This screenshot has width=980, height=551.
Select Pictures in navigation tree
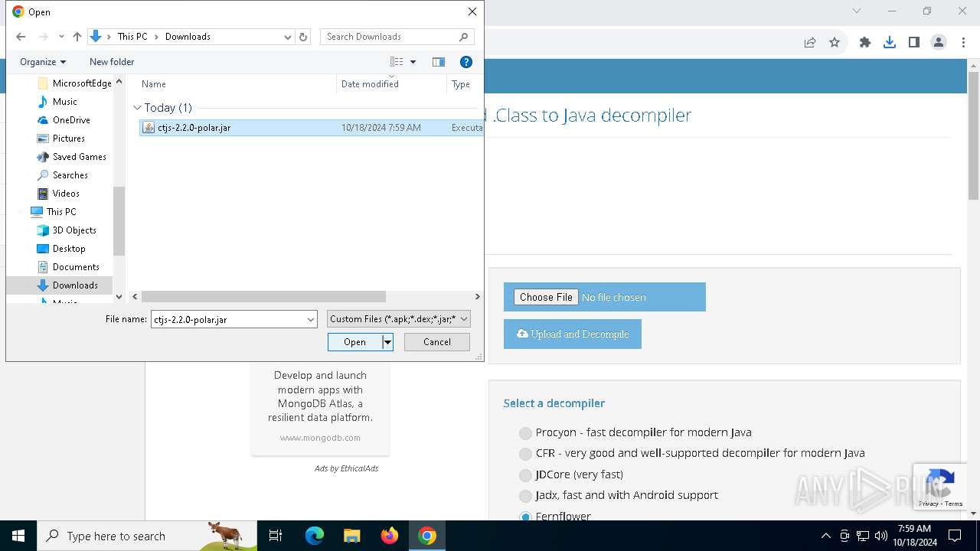[61, 139]
